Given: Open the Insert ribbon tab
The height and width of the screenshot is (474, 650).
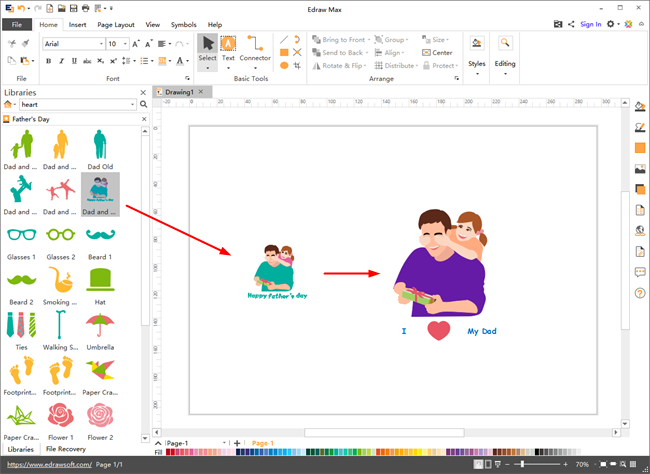Looking at the screenshot, I should (x=77, y=24).
